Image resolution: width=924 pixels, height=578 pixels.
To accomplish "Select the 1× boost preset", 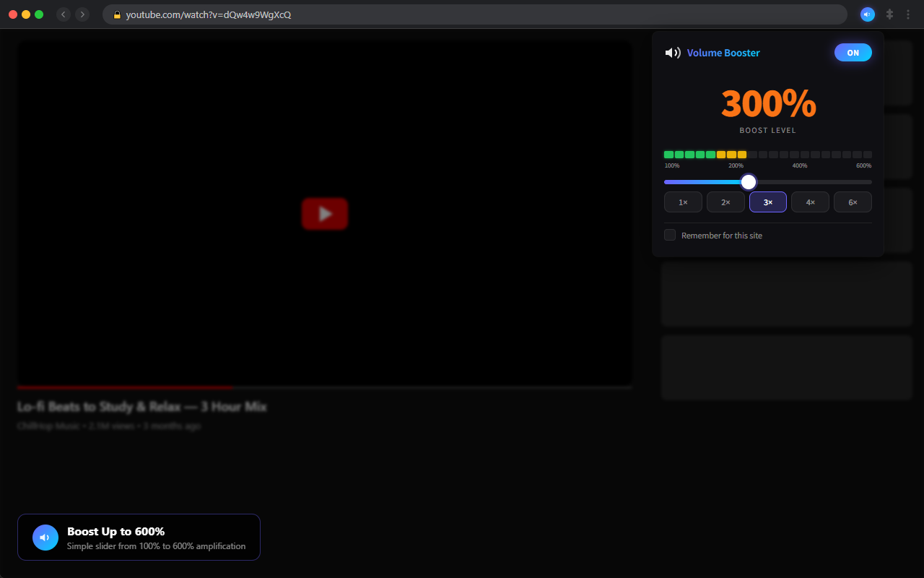I will [683, 202].
